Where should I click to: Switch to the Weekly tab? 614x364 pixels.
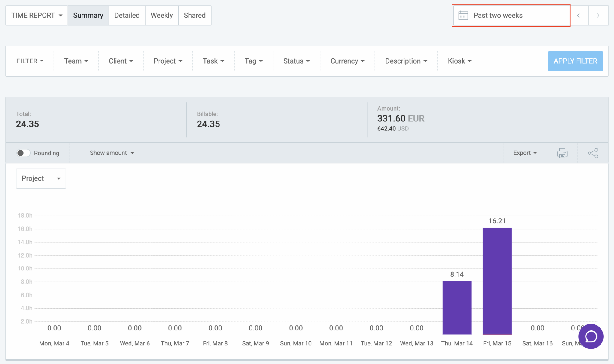[x=162, y=15]
